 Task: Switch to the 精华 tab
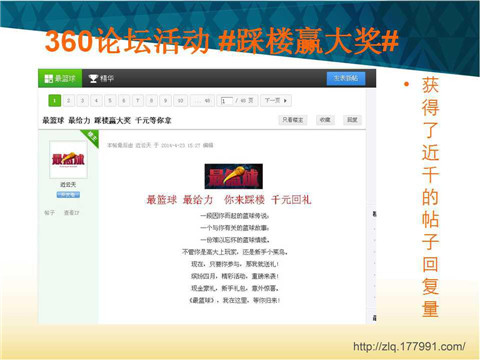pyautogui.click(x=101, y=79)
